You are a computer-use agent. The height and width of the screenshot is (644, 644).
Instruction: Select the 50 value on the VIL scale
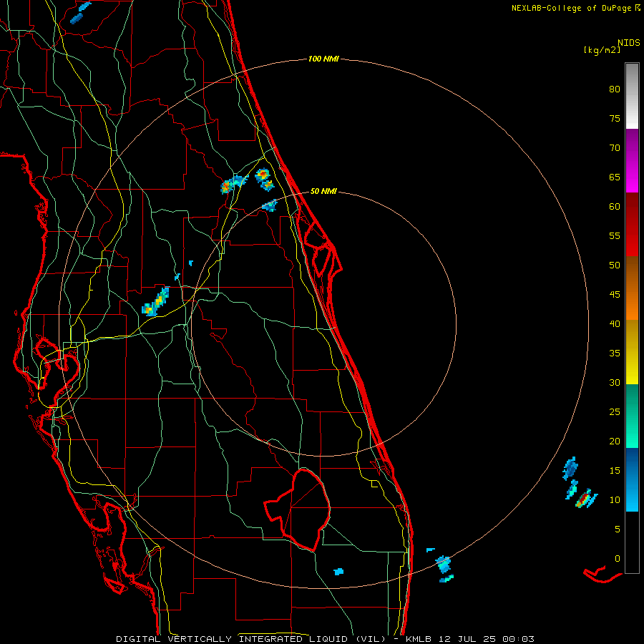click(615, 265)
